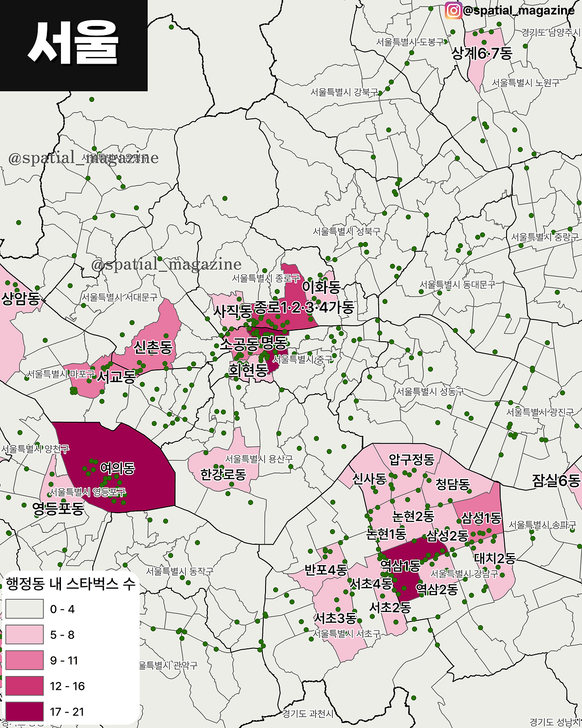Click the 서울특별시 광진구 district label
The height and width of the screenshot is (728, 582).
coord(540,412)
